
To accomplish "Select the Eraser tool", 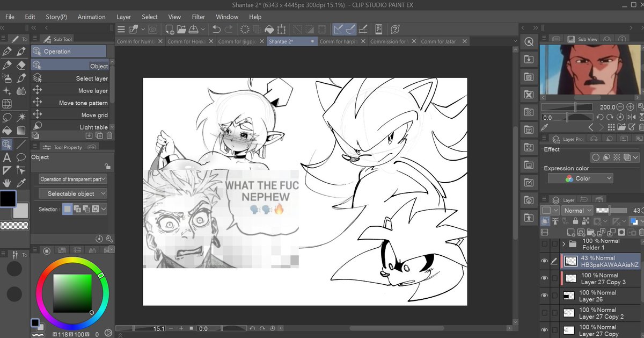I will pos(21,65).
